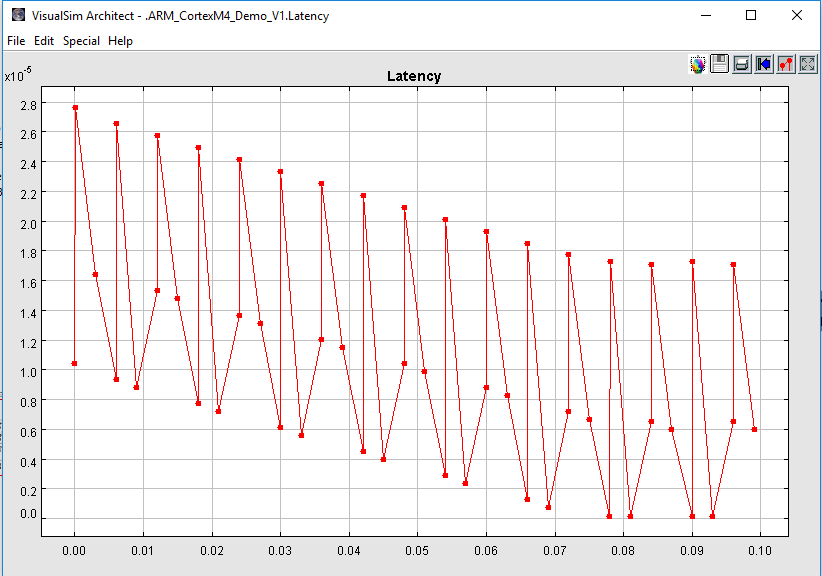The width and height of the screenshot is (822, 576).
Task: Click the fill-to-fit expand arrows icon
Action: (x=808, y=64)
